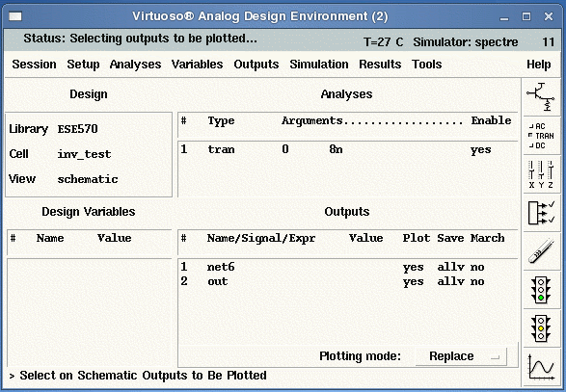Open the Tools menu
566x392 pixels.
click(426, 65)
